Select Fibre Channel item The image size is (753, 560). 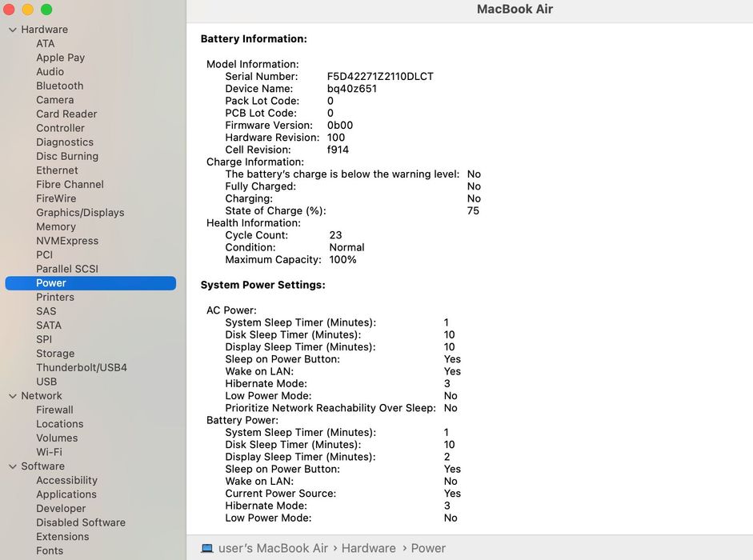coord(70,185)
